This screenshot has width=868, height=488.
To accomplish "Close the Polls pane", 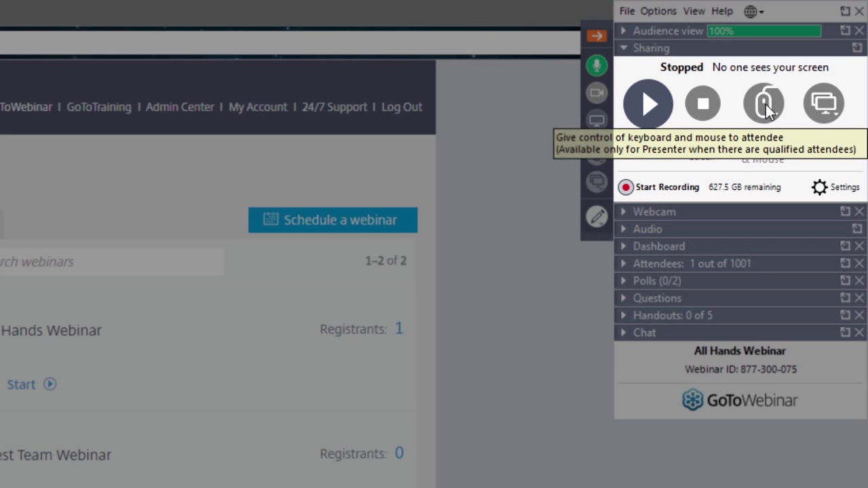I will pos(859,281).
